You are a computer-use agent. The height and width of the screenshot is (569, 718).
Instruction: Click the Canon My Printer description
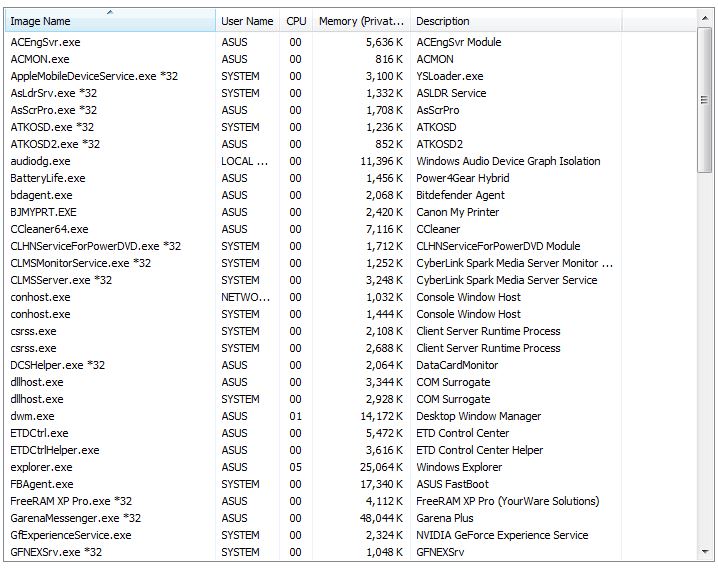457,212
